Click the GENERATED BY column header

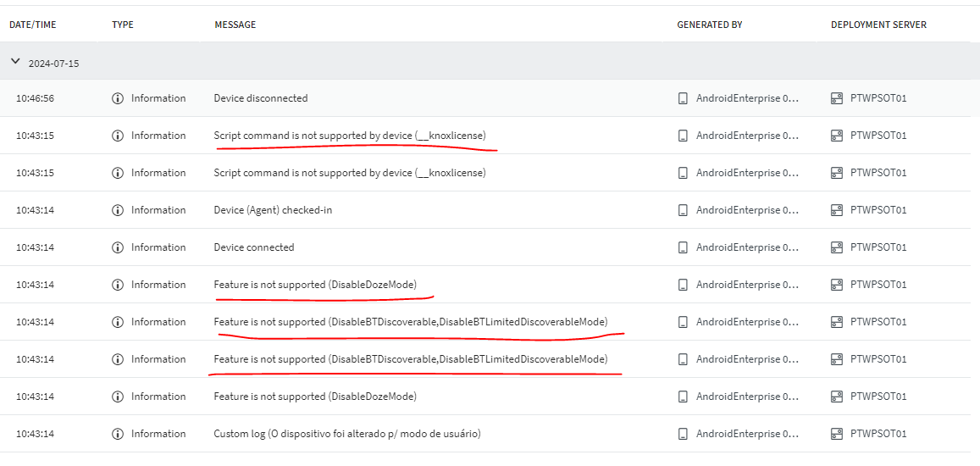coord(709,25)
